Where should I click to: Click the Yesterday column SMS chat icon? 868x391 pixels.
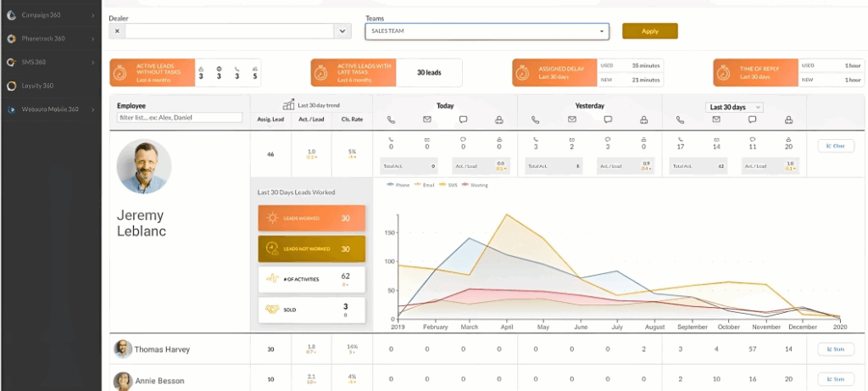coord(608,120)
